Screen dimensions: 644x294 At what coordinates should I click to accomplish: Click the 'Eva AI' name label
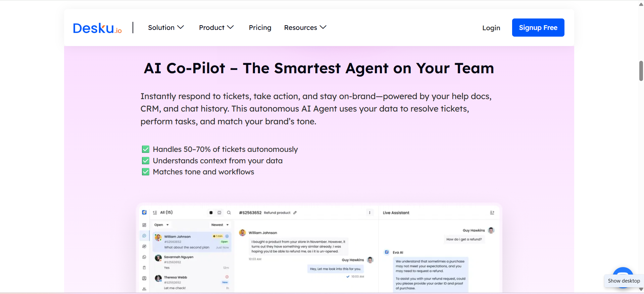click(x=398, y=252)
